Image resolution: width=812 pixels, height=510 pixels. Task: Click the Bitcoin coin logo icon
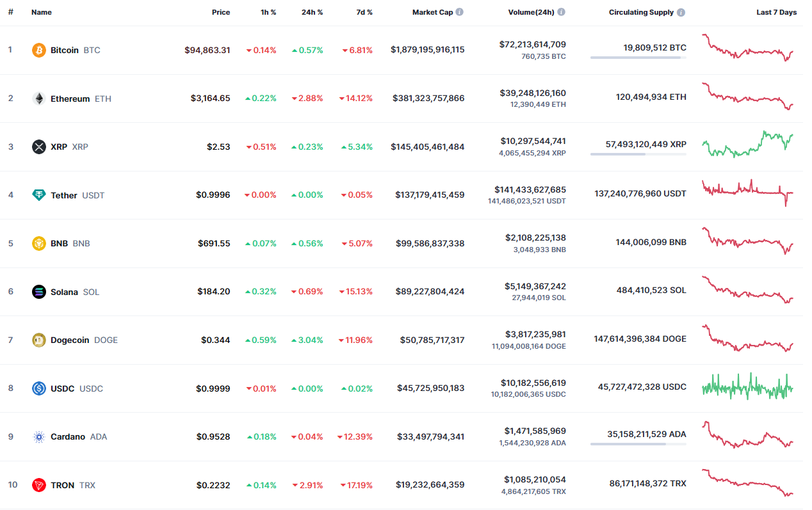(39, 50)
